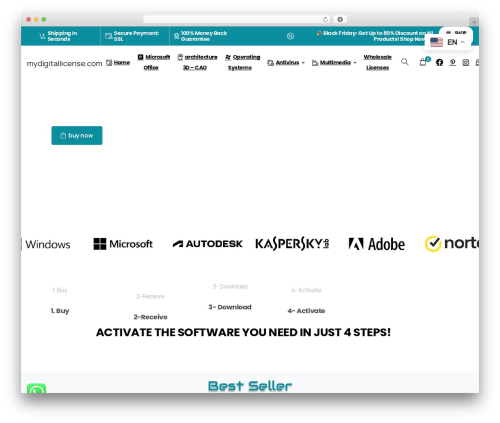Go to the Home menu item
500x423 pixels.
pos(118,62)
